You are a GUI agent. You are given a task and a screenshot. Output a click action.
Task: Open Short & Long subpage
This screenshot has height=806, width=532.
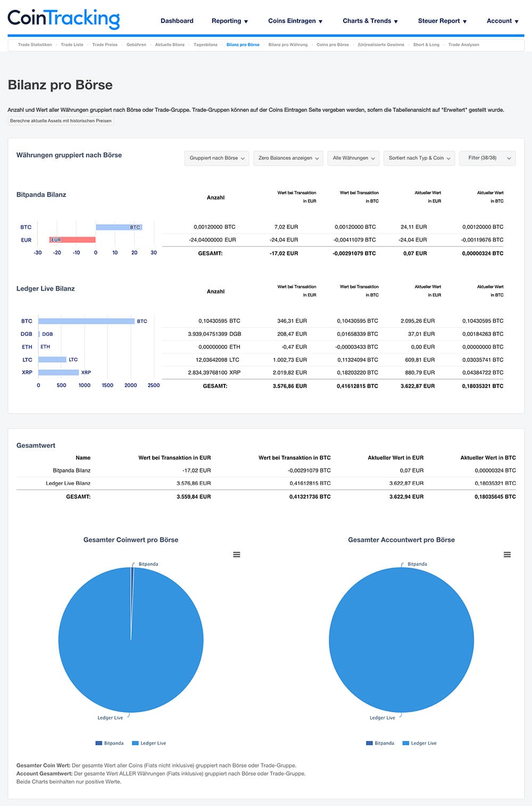click(x=426, y=45)
